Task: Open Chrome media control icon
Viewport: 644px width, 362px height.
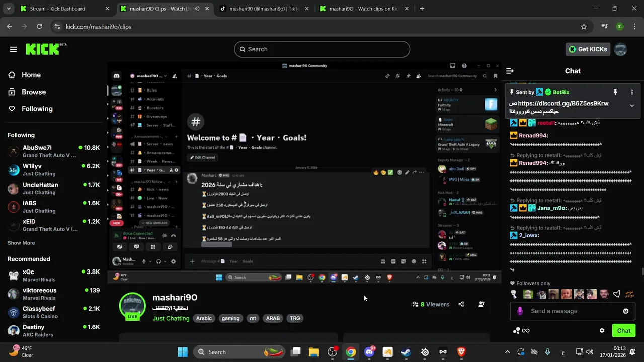Action: pos(605,27)
